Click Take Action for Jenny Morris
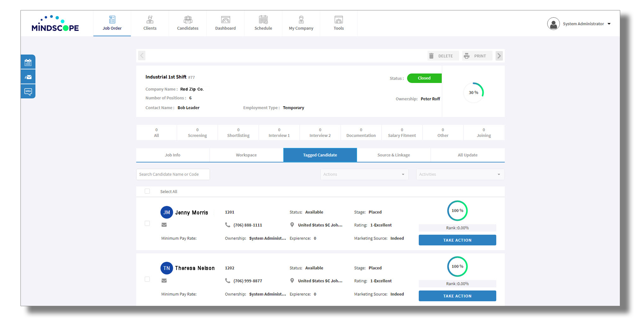644x328 pixels. 457,240
